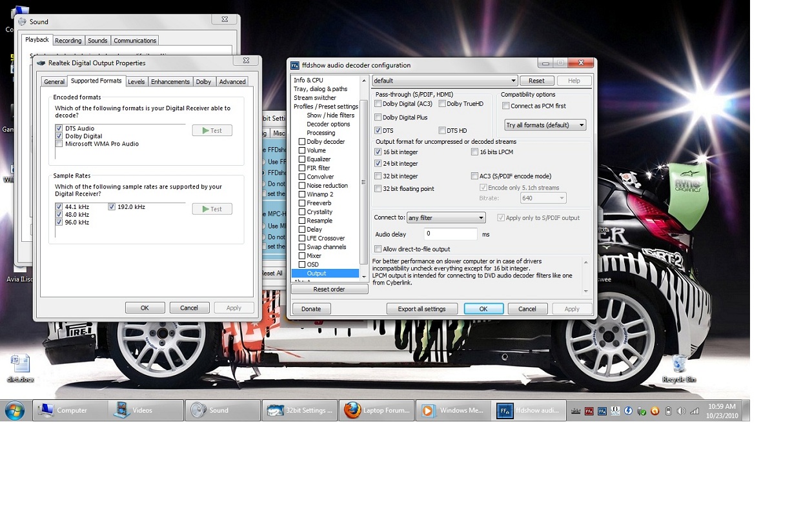Click Test button for encoded formats
812x507 pixels.
[x=212, y=130]
